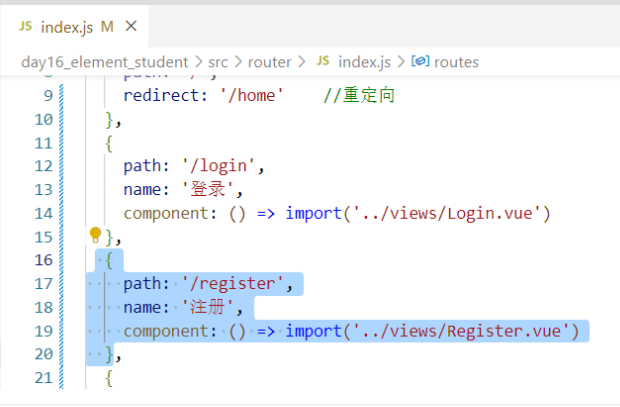Click component keyword on line 14

(x=166, y=214)
